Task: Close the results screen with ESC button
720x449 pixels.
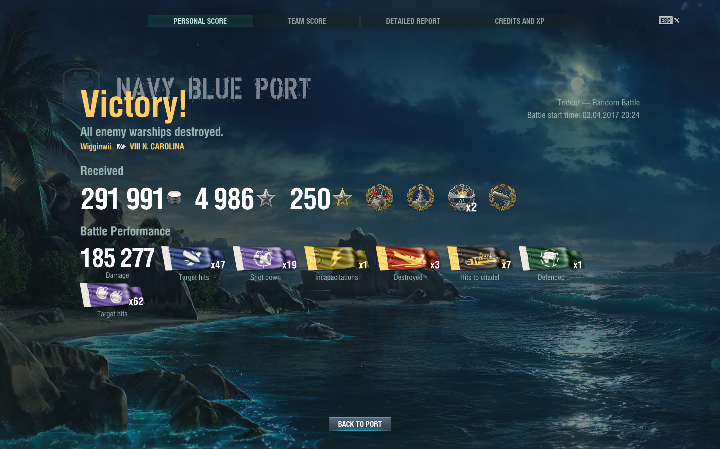Action: (669, 20)
